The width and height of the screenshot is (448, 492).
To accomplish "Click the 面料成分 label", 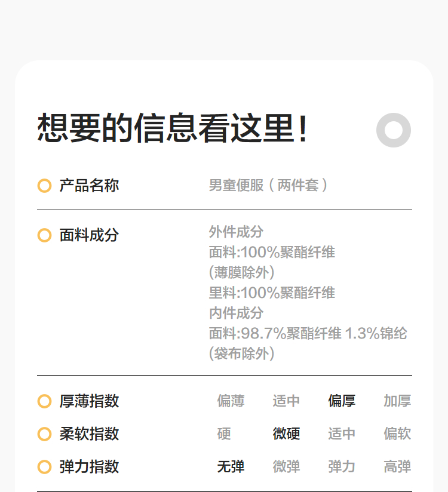I will click(89, 235).
